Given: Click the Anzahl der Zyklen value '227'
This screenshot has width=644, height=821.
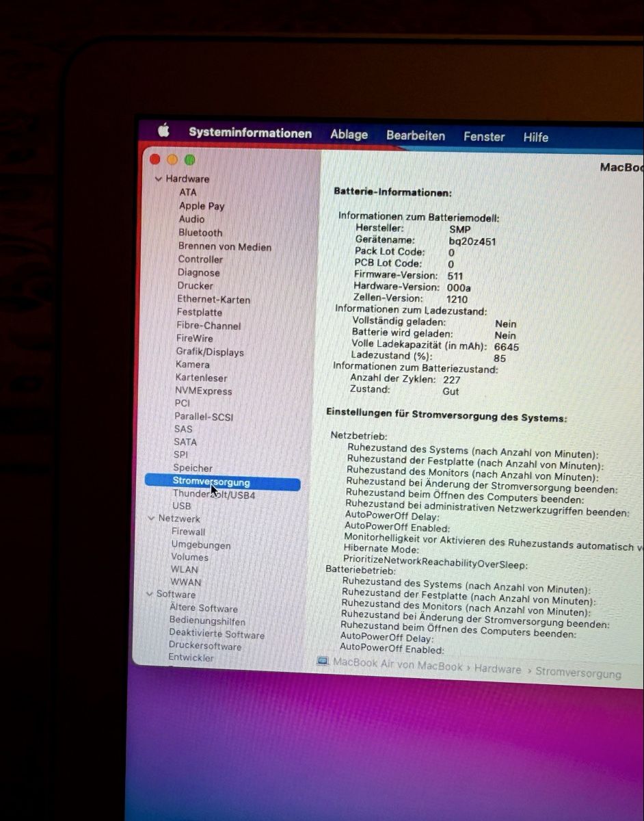Looking at the screenshot, I should coord(451,380).
